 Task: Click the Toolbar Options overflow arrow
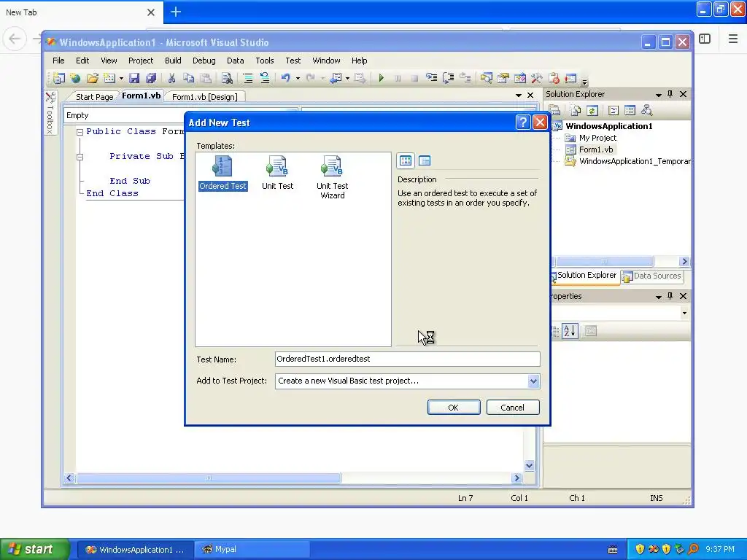[x=584, y=81]
